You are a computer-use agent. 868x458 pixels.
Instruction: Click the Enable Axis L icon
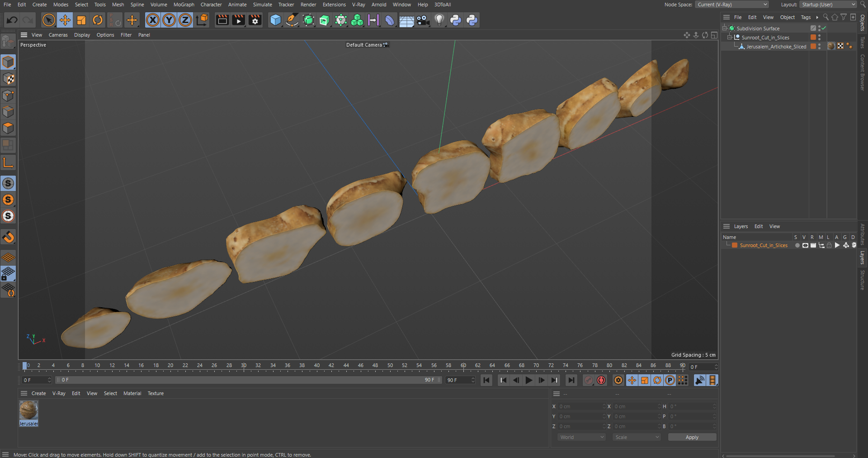[x=8, y=162]
